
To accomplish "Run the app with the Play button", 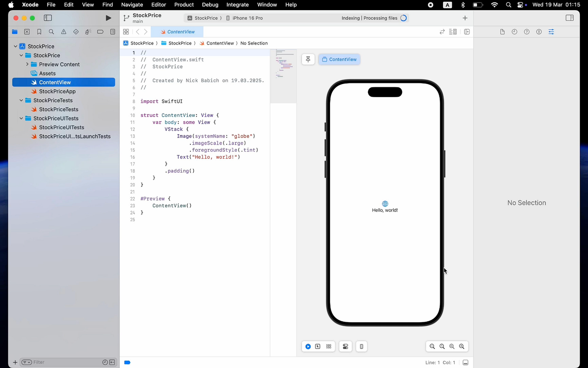I will (108, 18).
